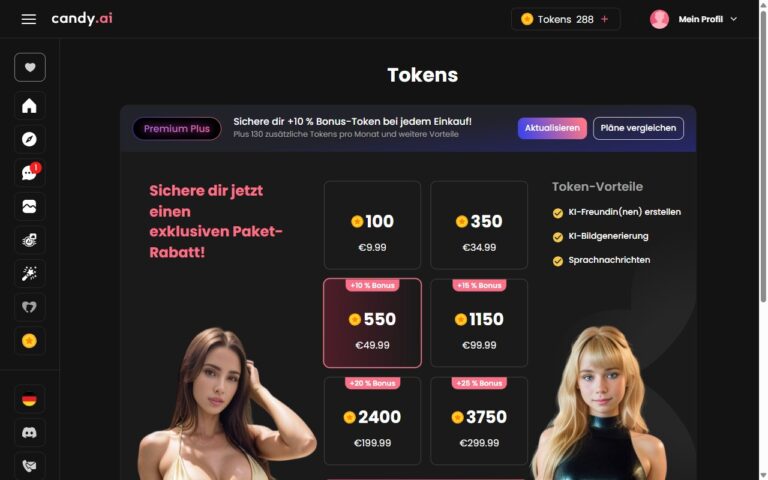Open Pläne vergleichen
Screen dimensions: 768x480
tap(638, 128)
